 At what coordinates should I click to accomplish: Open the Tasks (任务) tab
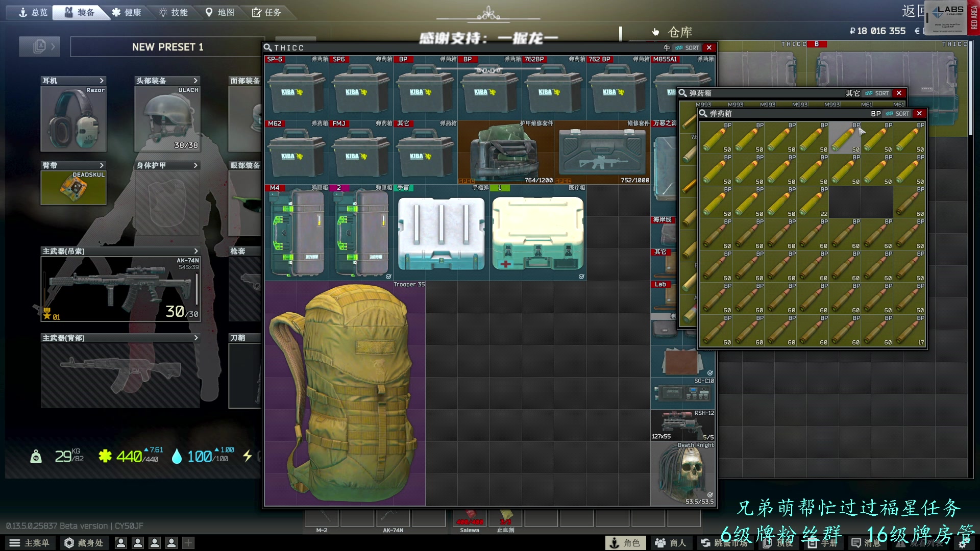pyautogui.click(x=266, y=12)
